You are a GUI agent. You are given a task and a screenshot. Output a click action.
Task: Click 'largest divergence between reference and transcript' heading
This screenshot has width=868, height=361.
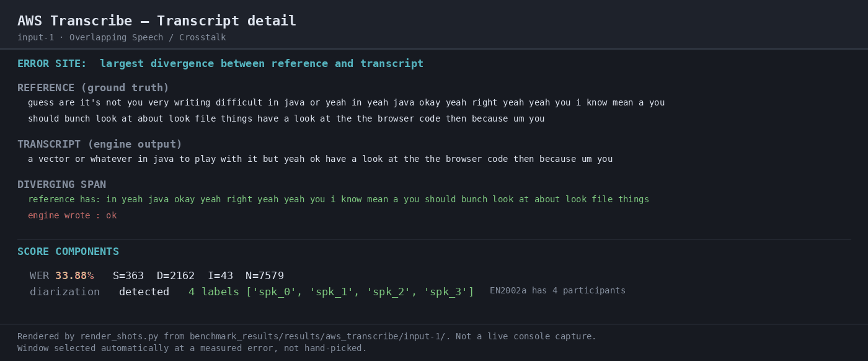[262, 64]
